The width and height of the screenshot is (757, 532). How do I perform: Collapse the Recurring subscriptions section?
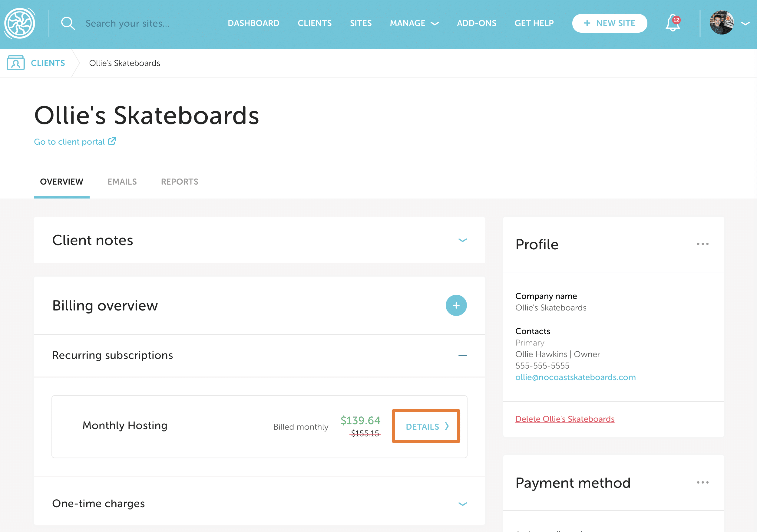462,355
